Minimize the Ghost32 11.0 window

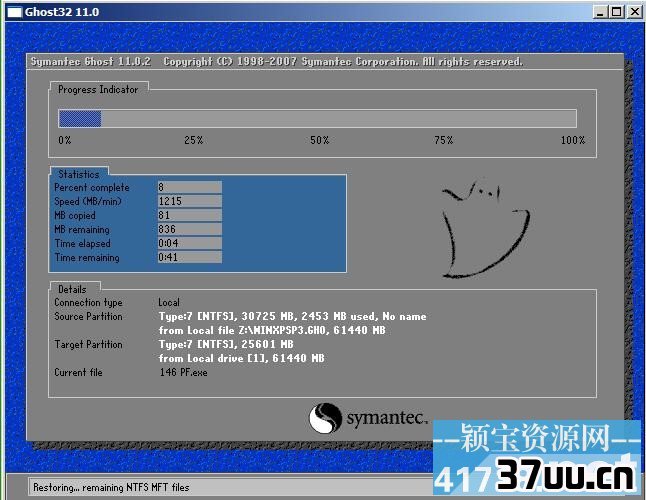tap(600, 12)
